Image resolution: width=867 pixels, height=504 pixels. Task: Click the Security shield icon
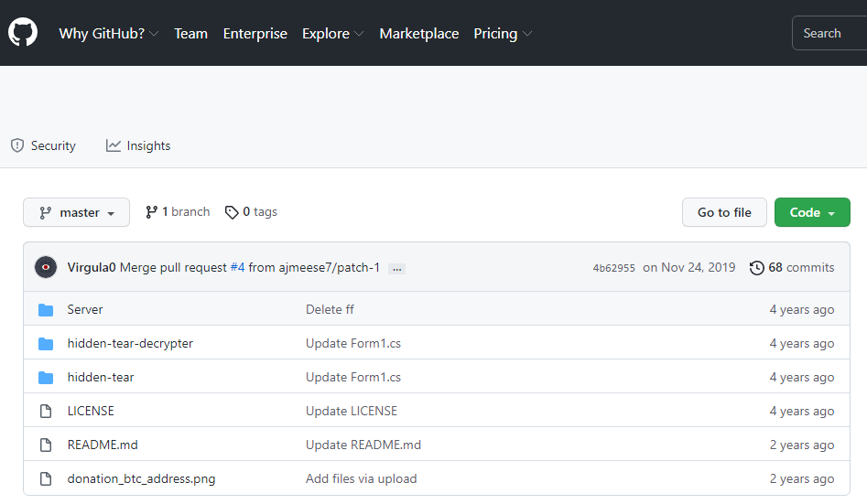click(17, 145)
